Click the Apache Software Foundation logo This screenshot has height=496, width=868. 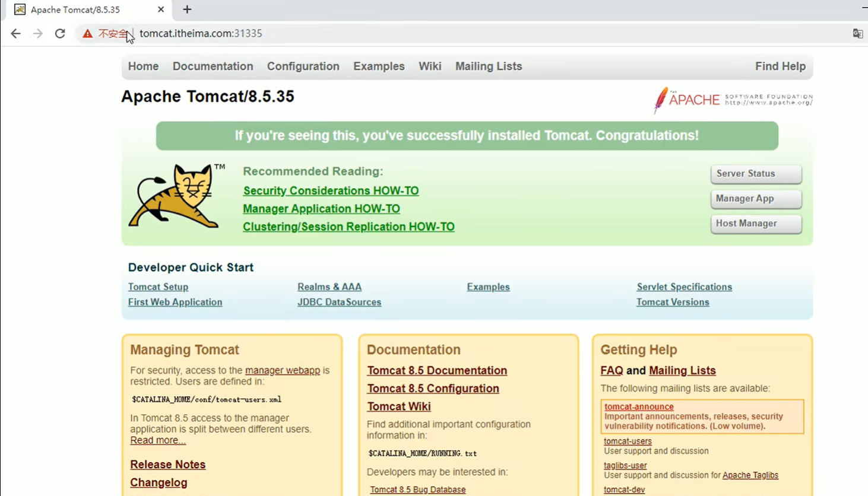(x=733, y=100)
